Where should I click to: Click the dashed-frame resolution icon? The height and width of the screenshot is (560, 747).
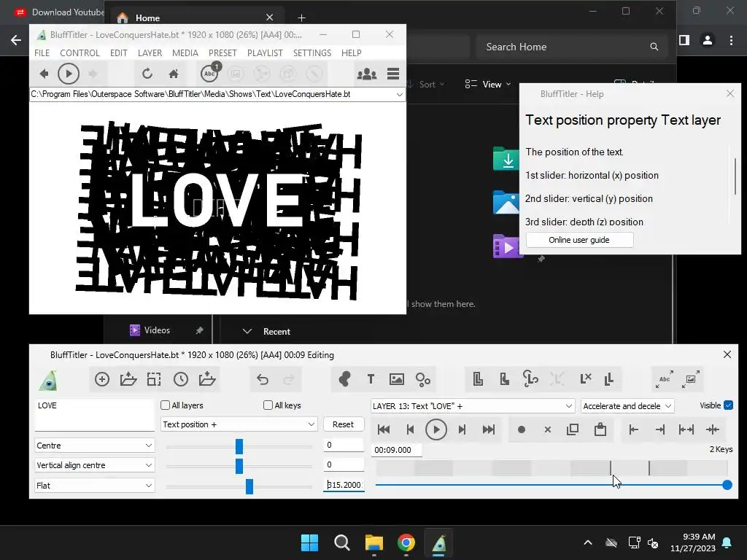click(154, 379)
